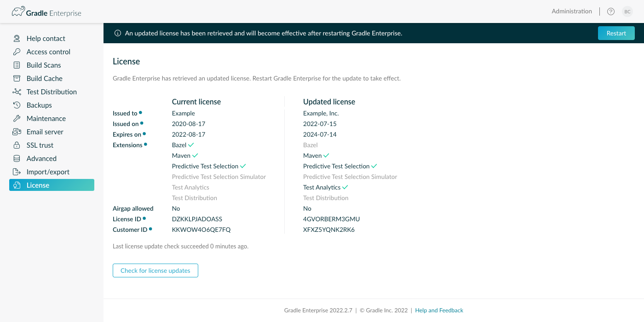Click the Build Cache archive icon
This screenshot has height=322, width=644.
(x=17, y=79)
